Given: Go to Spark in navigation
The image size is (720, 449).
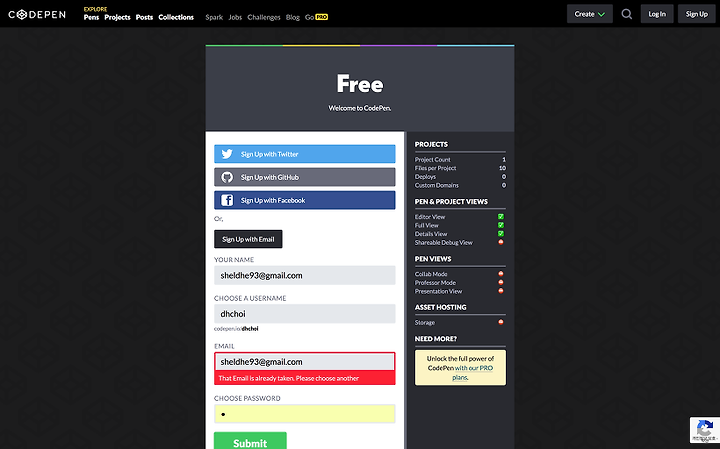Looking at the screenshot, I should click(214, 17).
